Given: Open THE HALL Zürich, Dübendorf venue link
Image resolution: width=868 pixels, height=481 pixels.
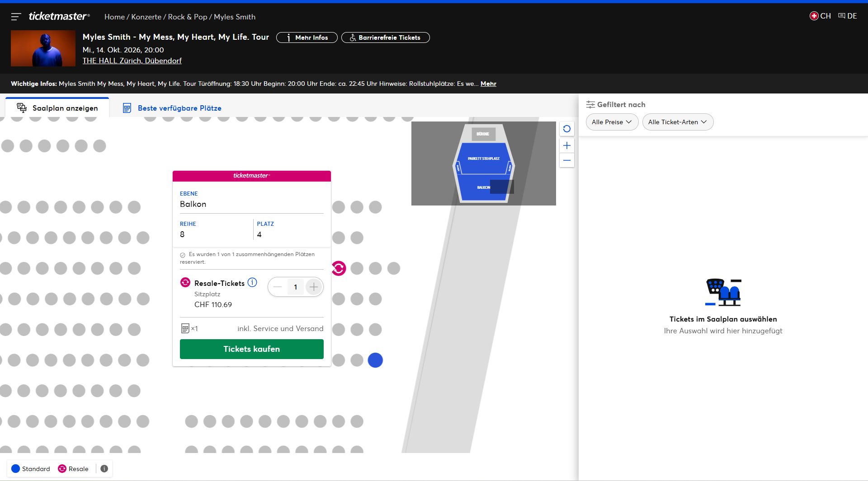Looking at the screenshot, I should 132,61.
